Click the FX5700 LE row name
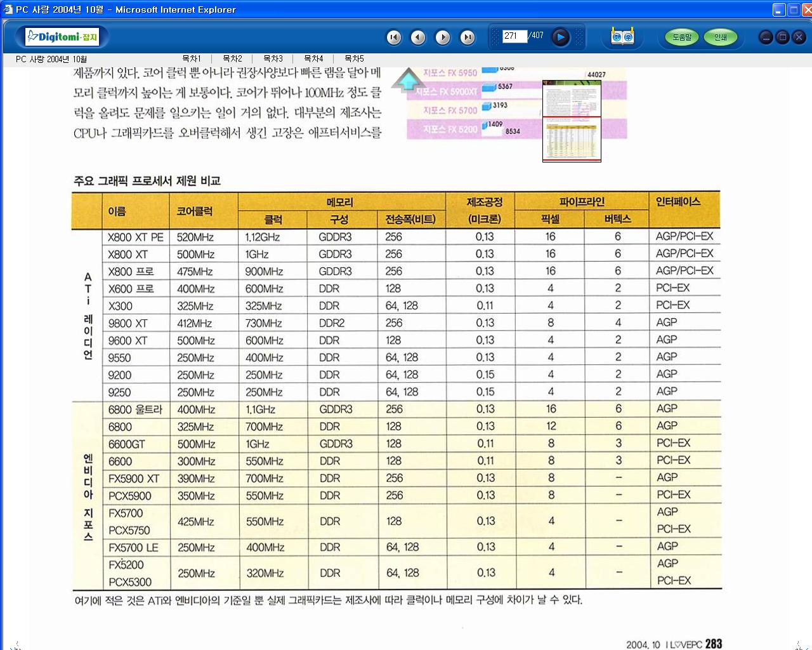 (133, 548)
